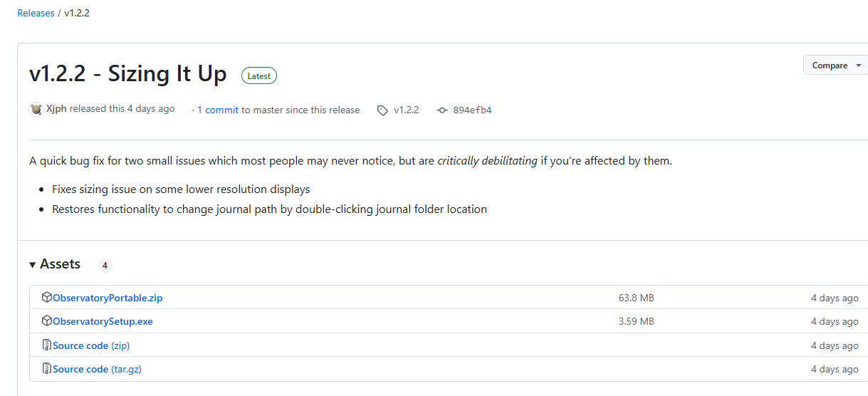Click the archive icon for Source code (tar.gz)
Image resolution: width=868 pixels, height=396 pixels.
click(47, 369)
